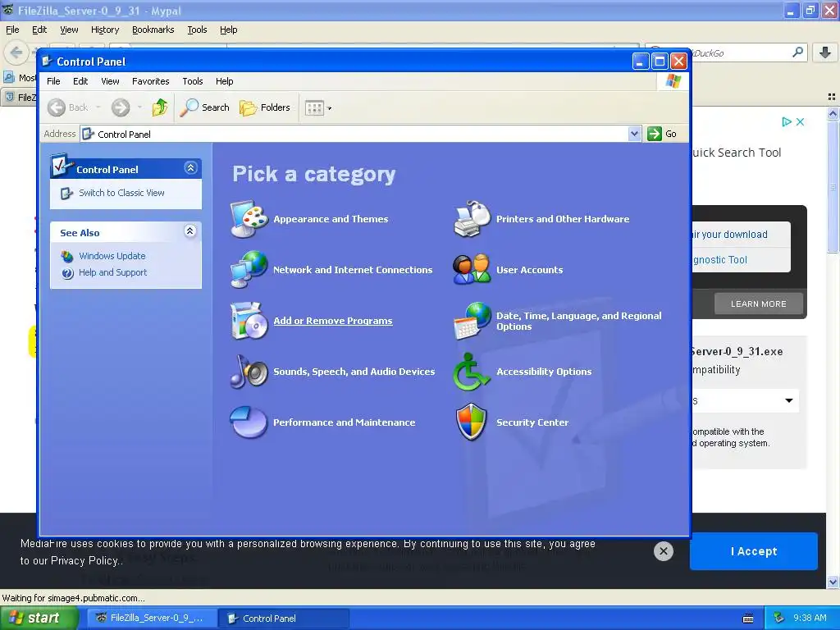Viewport: 840px width, 630px height.
Task: Click the Search magnifier toolbar button
Action: click(x=205, y=107)
